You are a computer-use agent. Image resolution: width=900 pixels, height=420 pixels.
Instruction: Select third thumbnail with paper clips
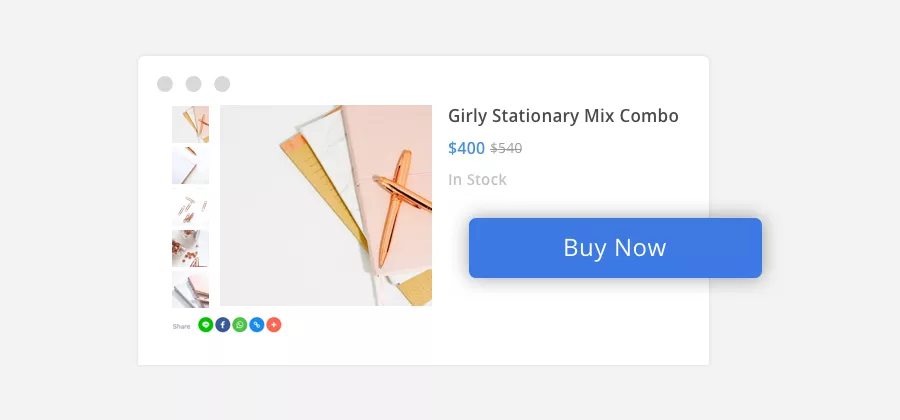[x=190, y=207]
